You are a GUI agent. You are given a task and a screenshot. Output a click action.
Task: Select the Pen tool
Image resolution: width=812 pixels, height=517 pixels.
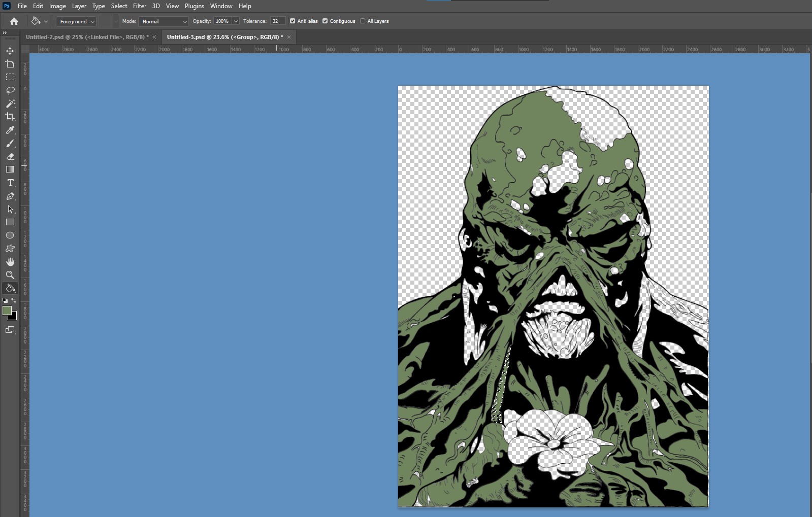pos(10,196)
